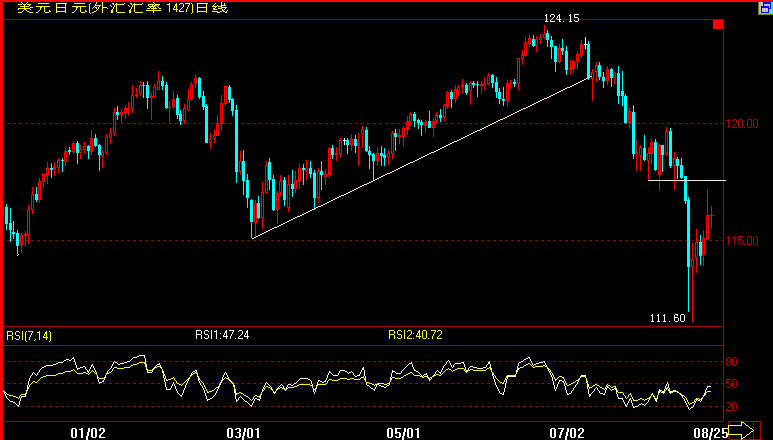Click the solid red square chart marker
The width and height of the screenshot is (773, 440).
point(718,24)
